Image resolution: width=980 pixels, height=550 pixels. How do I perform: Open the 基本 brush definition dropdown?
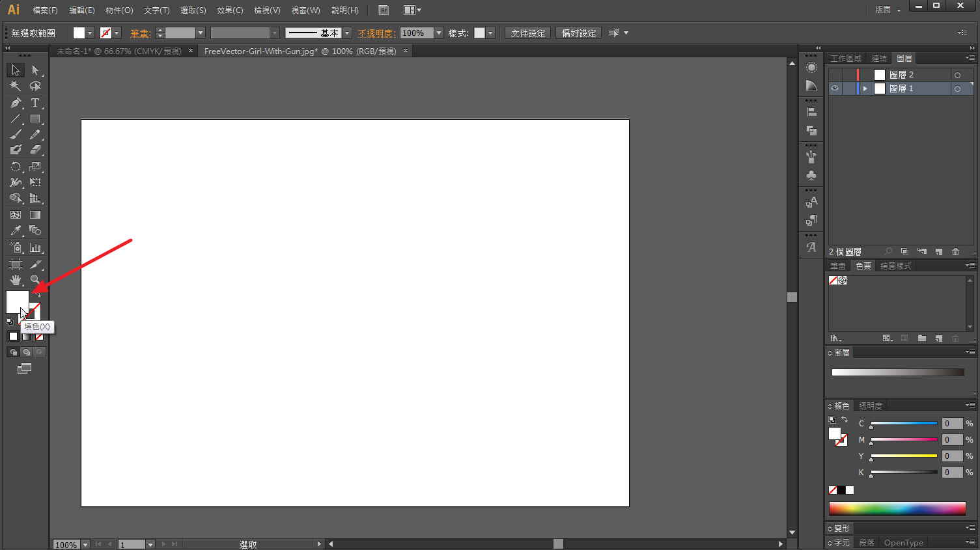click(347, 33)
